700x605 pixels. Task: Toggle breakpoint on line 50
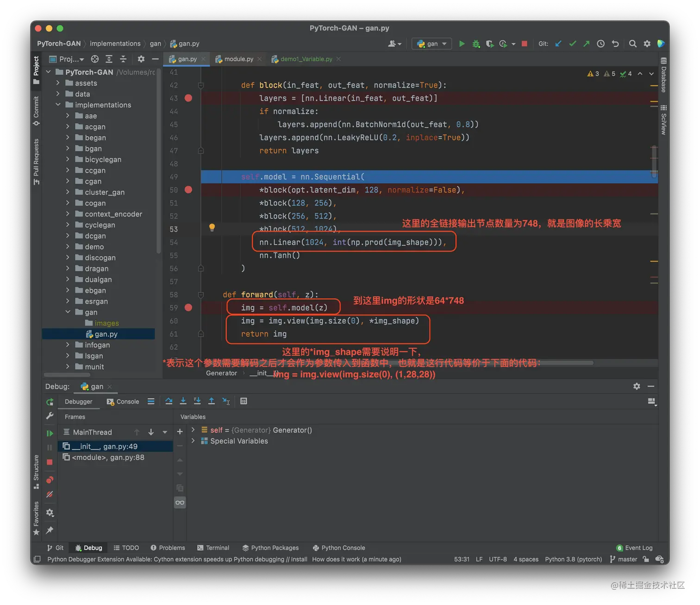(188, 190)
